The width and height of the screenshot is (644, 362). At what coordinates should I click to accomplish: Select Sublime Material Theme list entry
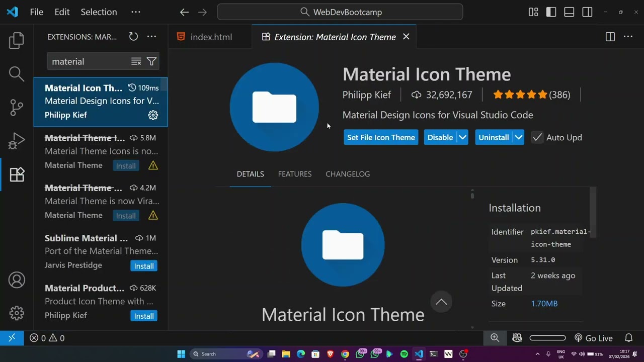pos(101,251)
